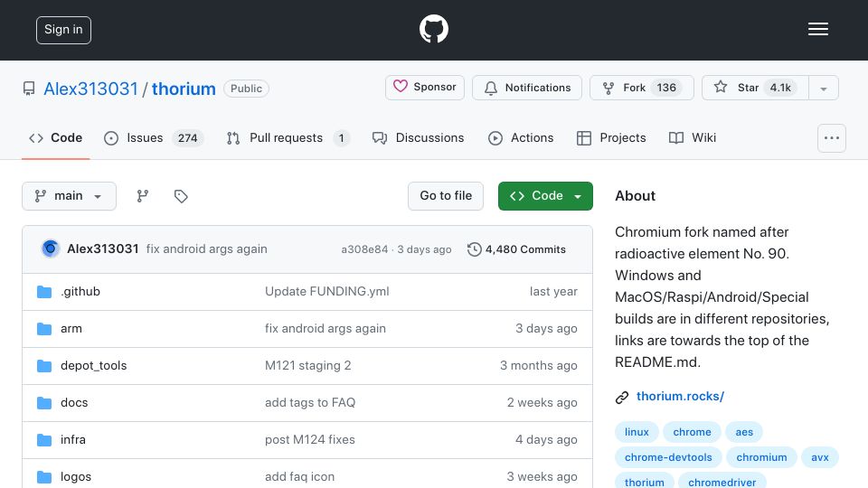The height and width of the screenshot is (488, 868).
Task: Expand the main branch selector
Action: (70, 196)
